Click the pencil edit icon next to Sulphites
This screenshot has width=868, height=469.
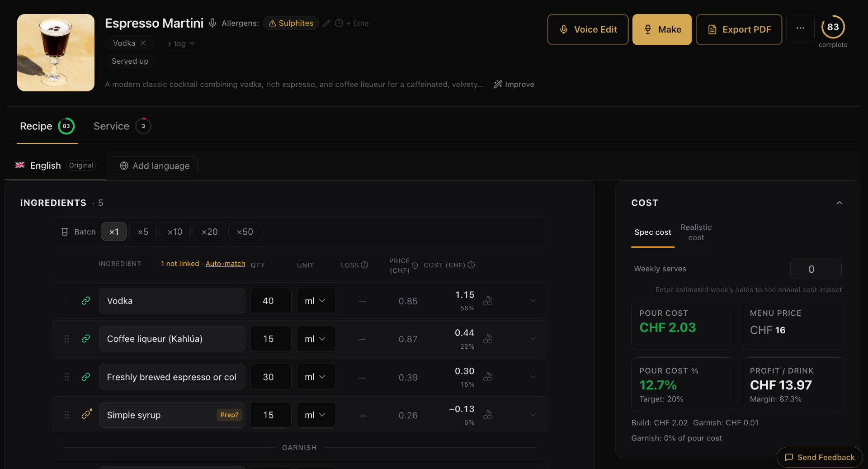(x=327, y=23)
